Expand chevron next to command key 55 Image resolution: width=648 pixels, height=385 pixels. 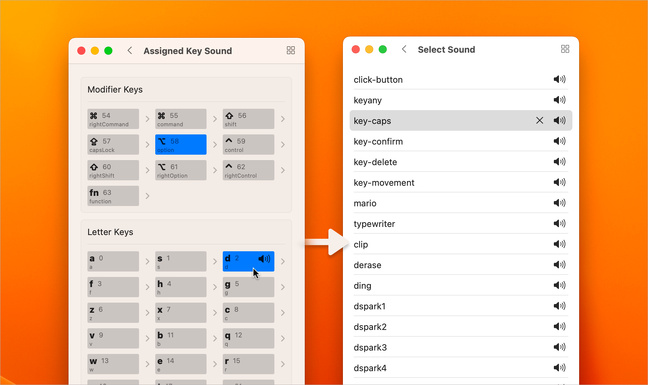pyautogui.click(x=215, y=119)
